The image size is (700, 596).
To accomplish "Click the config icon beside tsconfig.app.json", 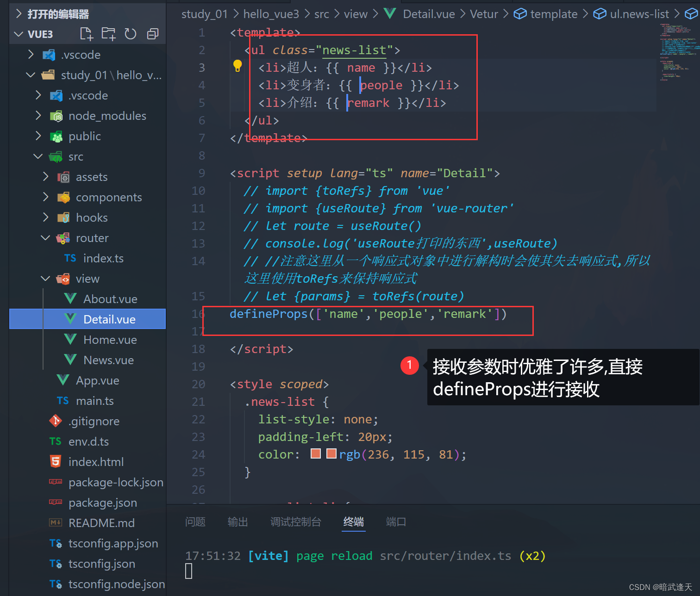I will (56, 543).
